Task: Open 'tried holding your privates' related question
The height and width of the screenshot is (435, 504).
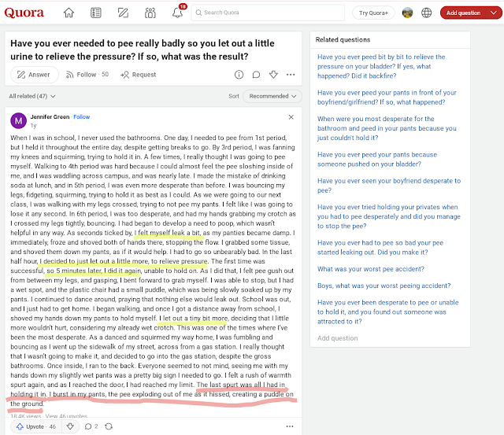Action: point(388,216)
